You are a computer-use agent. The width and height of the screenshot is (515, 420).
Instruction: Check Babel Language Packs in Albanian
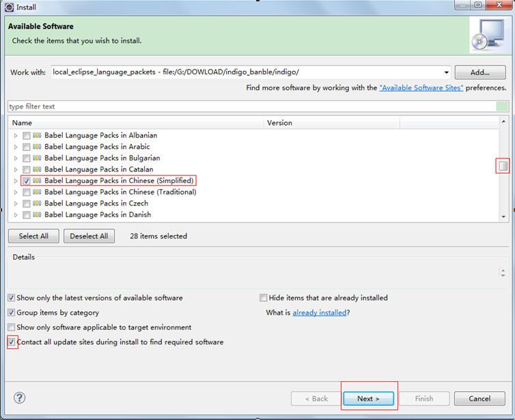(26, 135)
